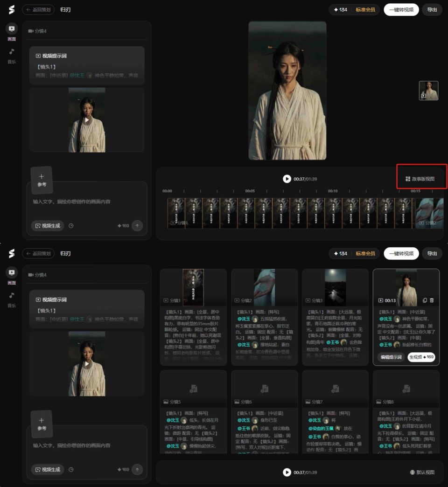The height and width of the screenshot is (487, 448).
Task: Open the 视频提示词 card in the timeline-view screen
Action: [x=87, y=65]
